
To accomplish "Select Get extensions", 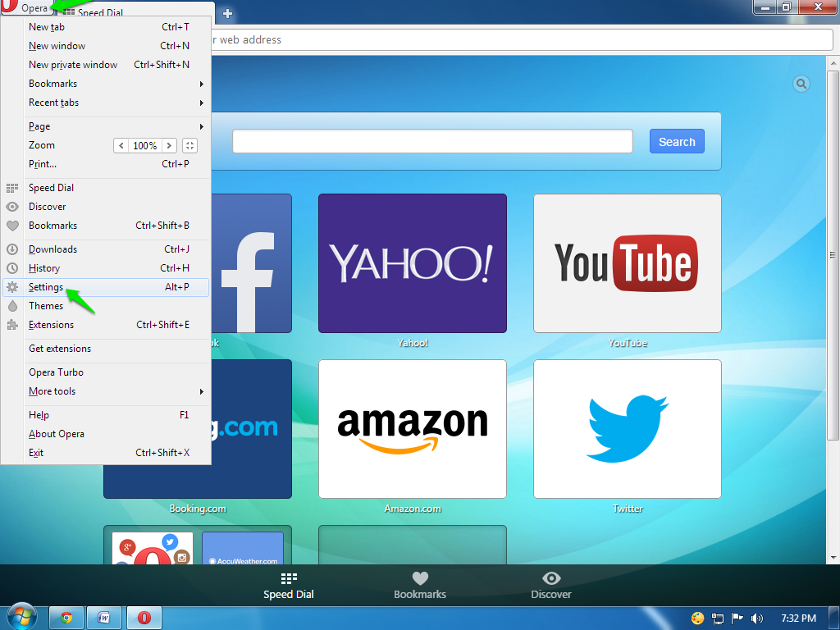I will (106, 348).
